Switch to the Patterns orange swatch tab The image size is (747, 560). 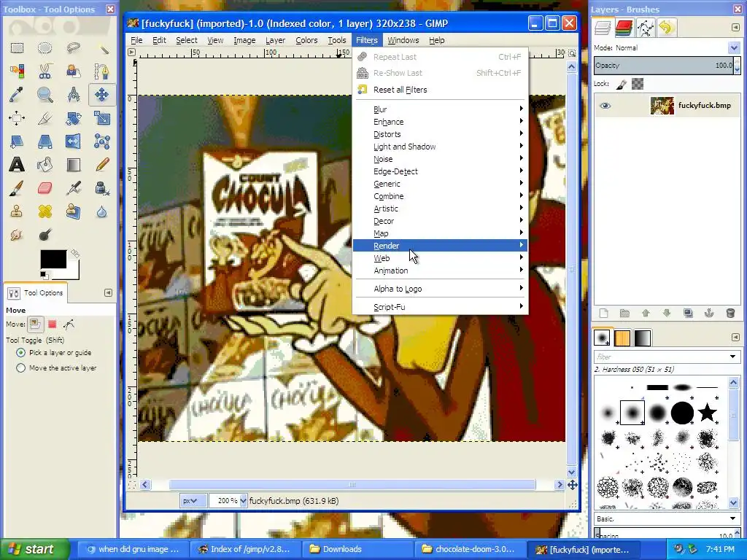[x=622, y=338]
